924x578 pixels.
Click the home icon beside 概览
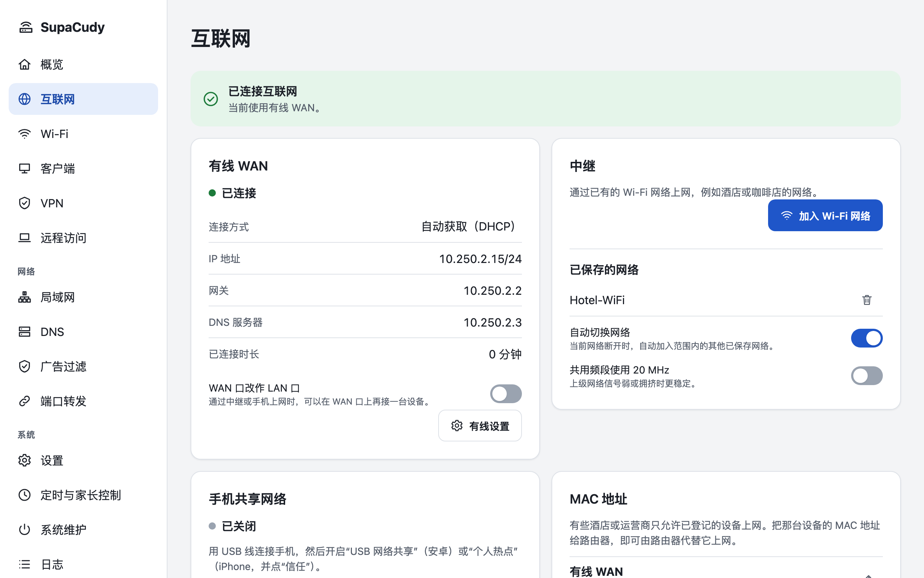coord(25,64)
